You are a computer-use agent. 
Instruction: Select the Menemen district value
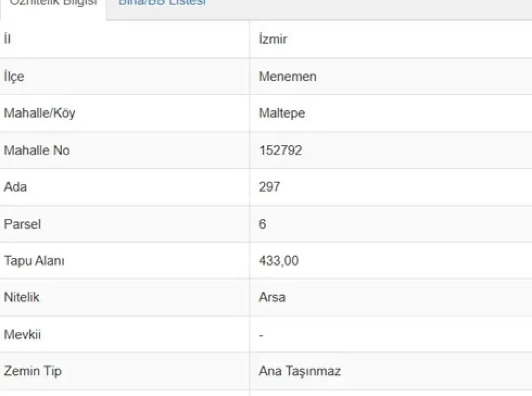coord(287,77)
